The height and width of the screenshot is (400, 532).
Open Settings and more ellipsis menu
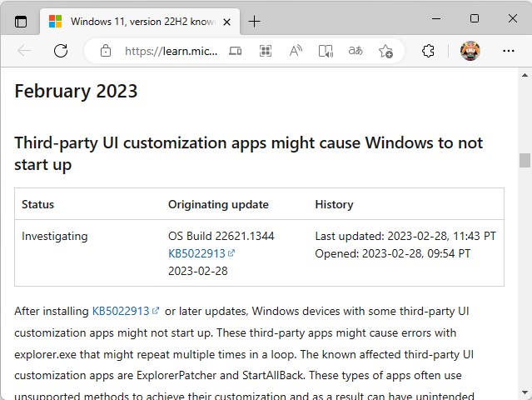508,51
